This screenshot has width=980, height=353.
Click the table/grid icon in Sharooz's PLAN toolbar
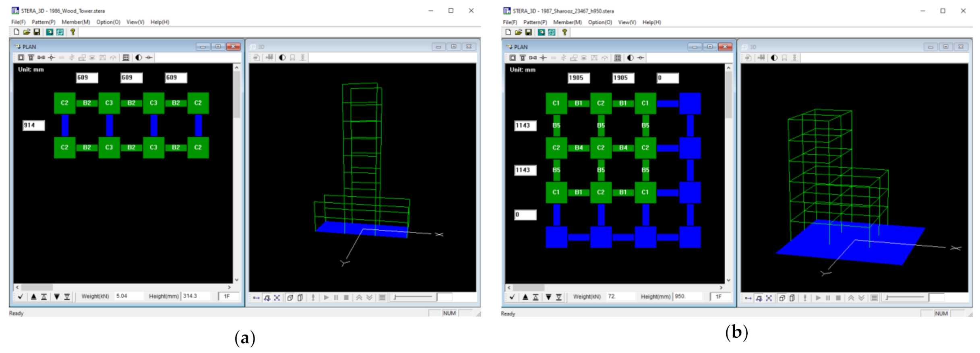click(x=618, y=58)
